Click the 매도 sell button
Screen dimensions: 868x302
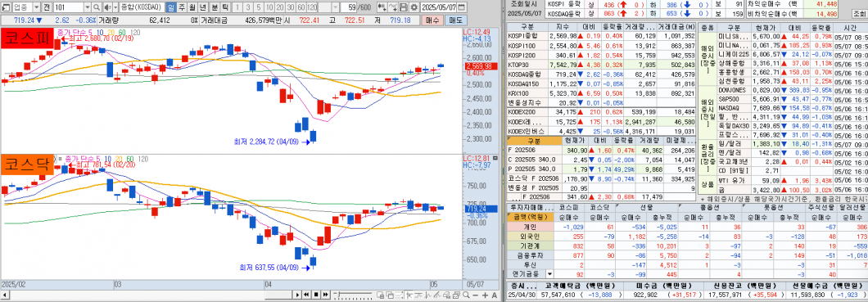pyautogui.click(x=455, y=20)
